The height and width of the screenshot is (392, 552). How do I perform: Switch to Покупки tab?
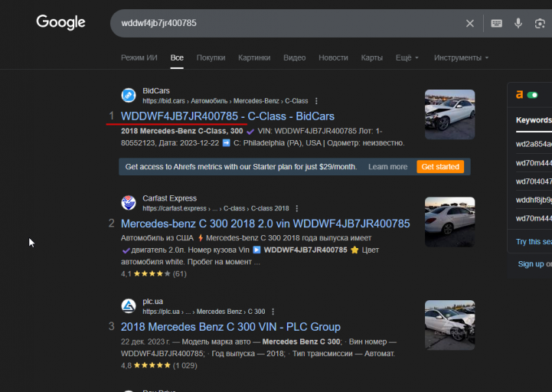click(211, 57)
